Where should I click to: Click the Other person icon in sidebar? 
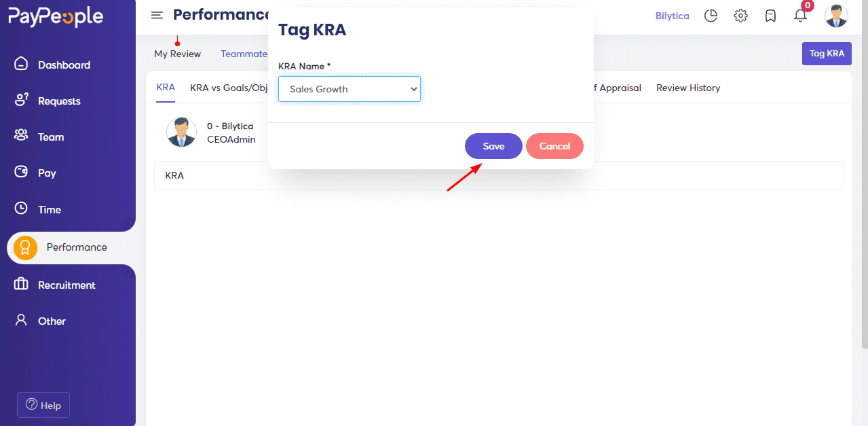[21, 320]
